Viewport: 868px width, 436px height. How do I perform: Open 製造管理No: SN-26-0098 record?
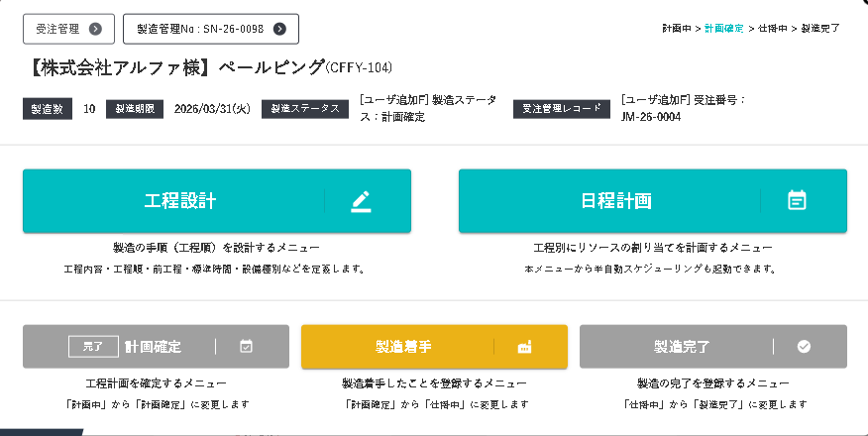click(x=200, y=29)
